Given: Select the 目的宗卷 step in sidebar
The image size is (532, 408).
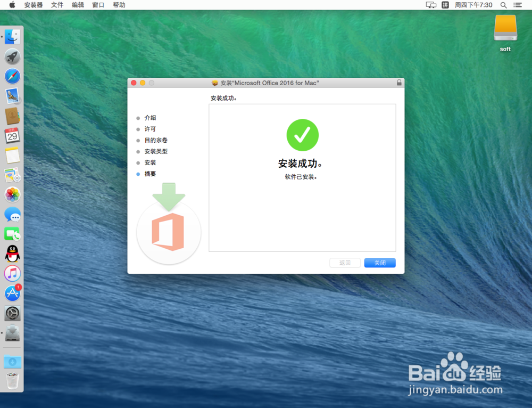Looking at the screenshot, I should point(156,140).
